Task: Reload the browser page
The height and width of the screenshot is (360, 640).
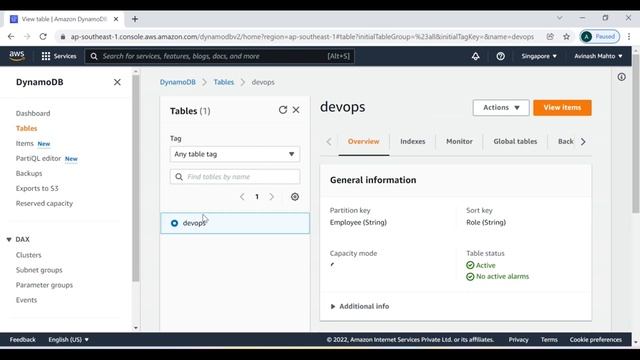Action: 43,36
